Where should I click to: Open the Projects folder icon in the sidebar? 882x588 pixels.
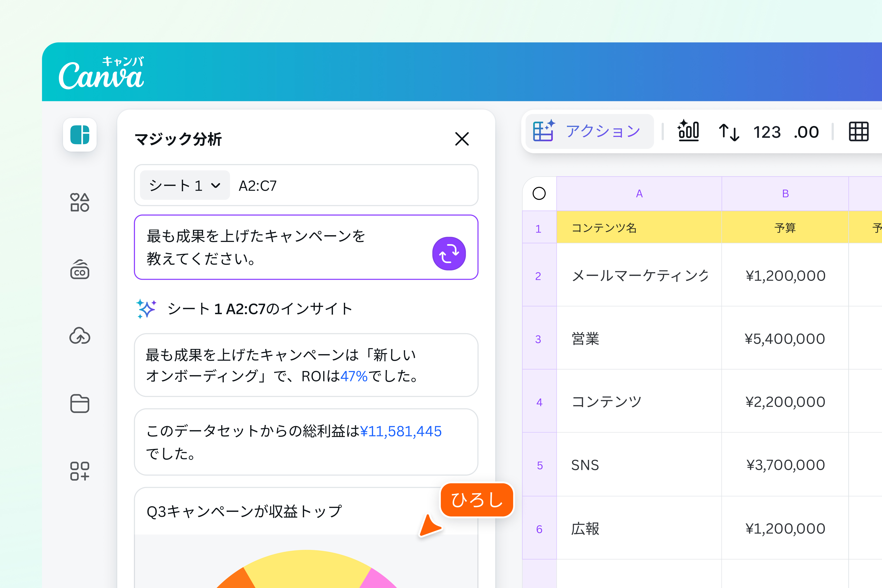coord(80,404)
